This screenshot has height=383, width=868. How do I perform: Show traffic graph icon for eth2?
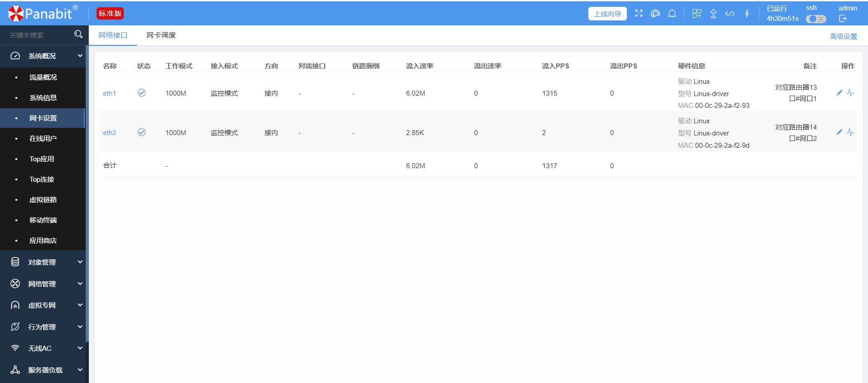(850, 132)
